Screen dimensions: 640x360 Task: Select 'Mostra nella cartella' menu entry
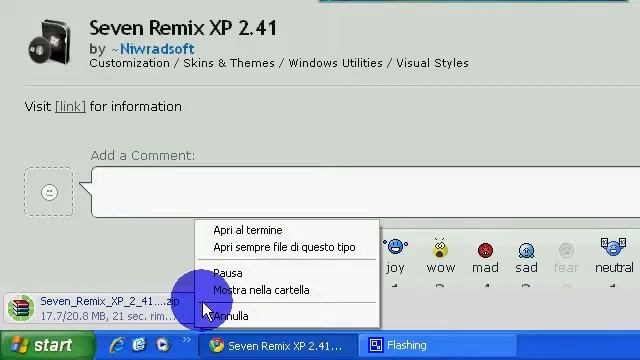[x=261, y=290]
